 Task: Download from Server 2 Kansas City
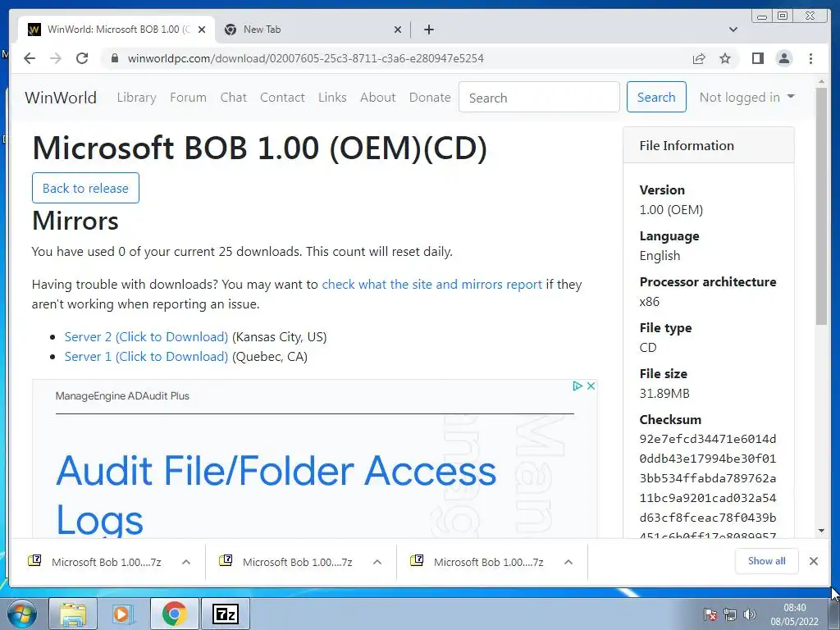click(x=146, y=337)
